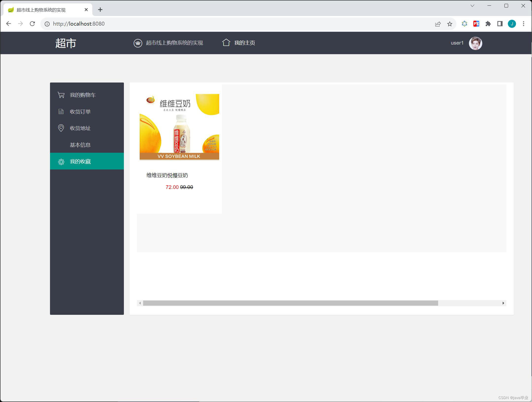Viewport: 532px width, 402px height.
Task: Click the shopping cart icon in sidebar
Action: click(x=61, y=95)
